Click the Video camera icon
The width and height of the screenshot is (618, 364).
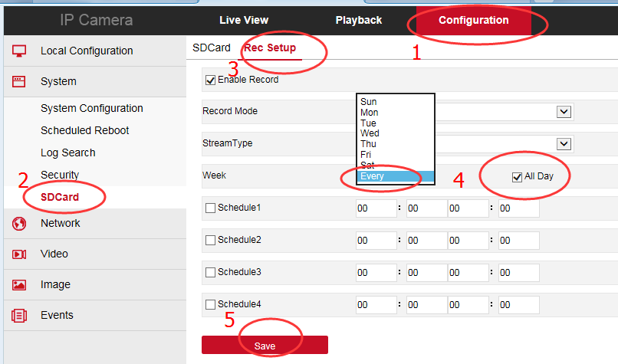click(19, 254)
